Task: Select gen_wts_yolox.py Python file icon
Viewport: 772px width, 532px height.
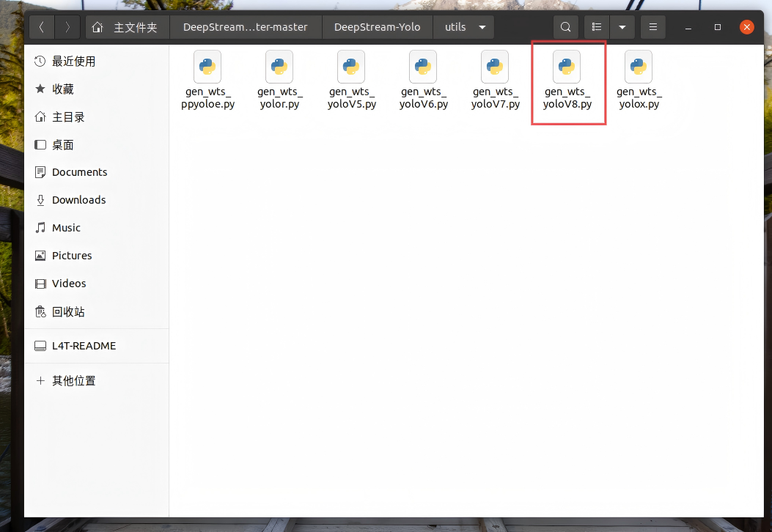Action: pos(639,67)
